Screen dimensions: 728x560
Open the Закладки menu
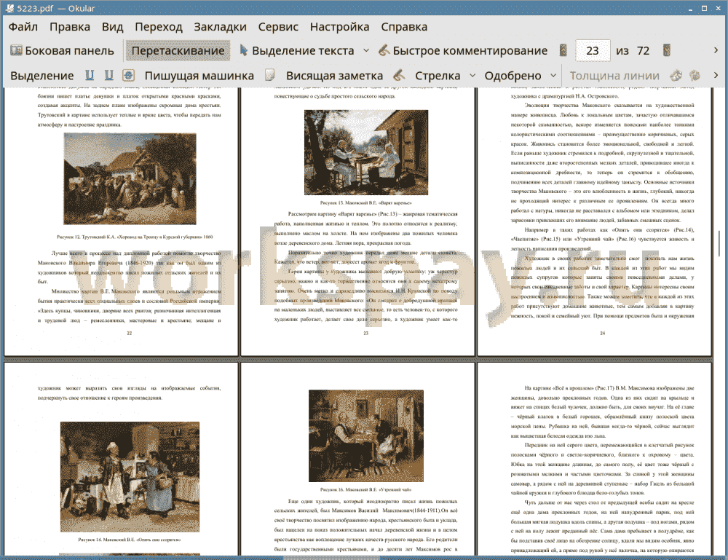point(220,27)
